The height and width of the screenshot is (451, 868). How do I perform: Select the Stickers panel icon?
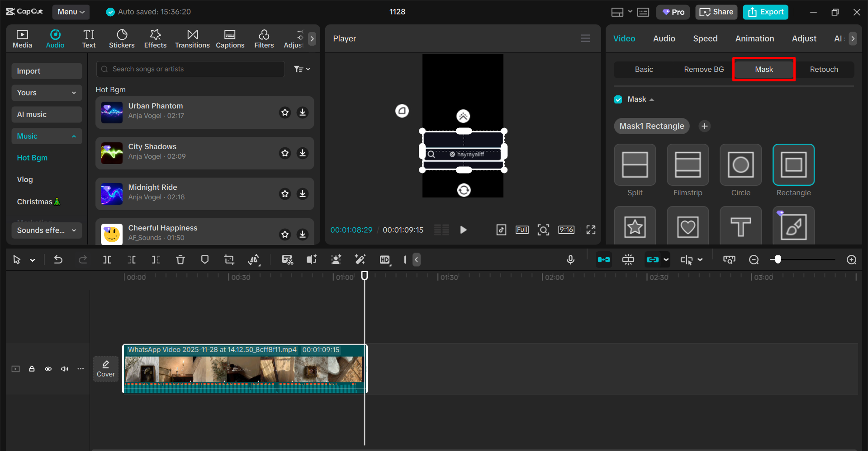(121, 38)
